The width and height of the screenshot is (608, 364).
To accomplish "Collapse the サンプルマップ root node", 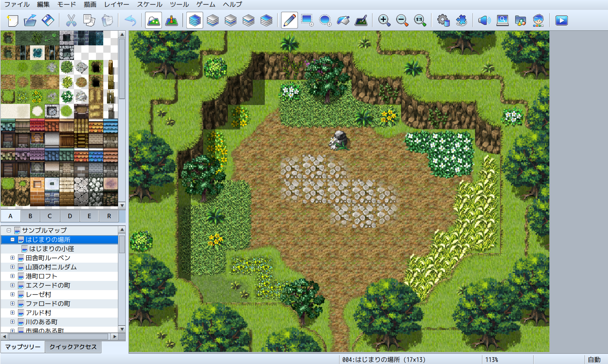I will pos(9,230).
